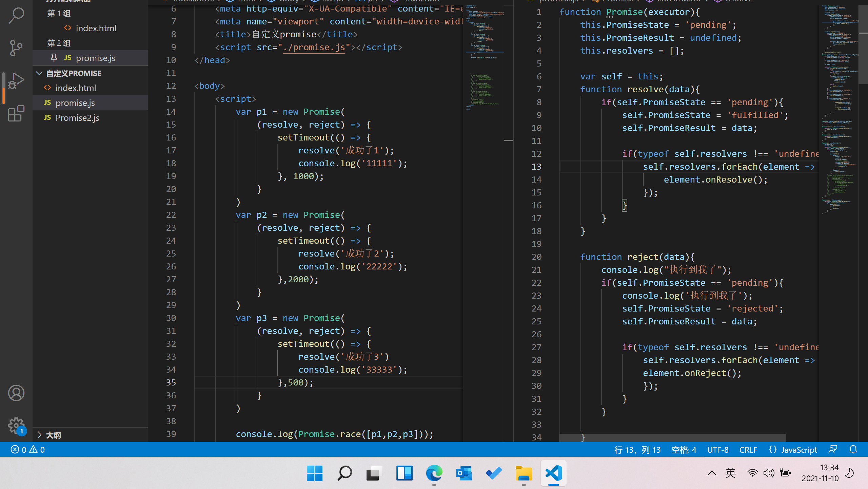Click the right editor vertical scrollbar
The image size is (868, 489).
pyautogui.click(x=863, y=44)
